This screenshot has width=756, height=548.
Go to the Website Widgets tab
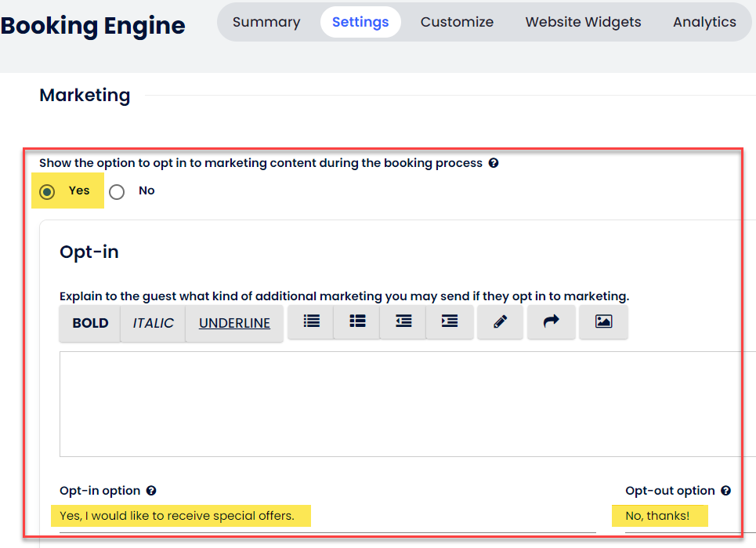click(x=583, y=22)
